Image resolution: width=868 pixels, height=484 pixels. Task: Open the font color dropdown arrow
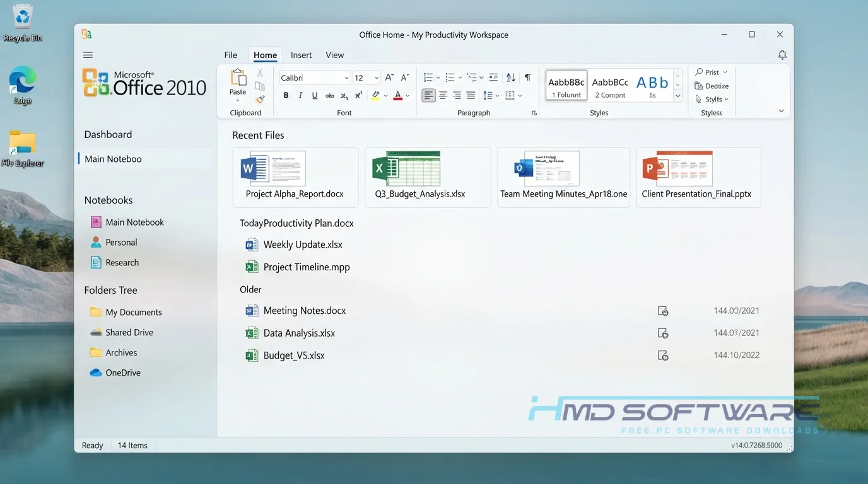408,96
